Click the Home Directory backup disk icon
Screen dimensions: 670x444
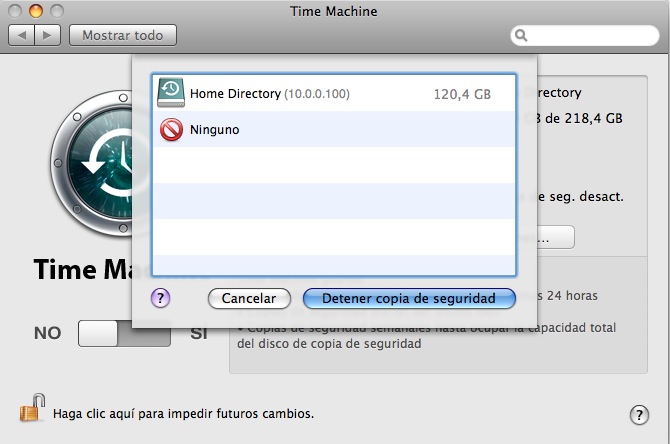[171, 93]
